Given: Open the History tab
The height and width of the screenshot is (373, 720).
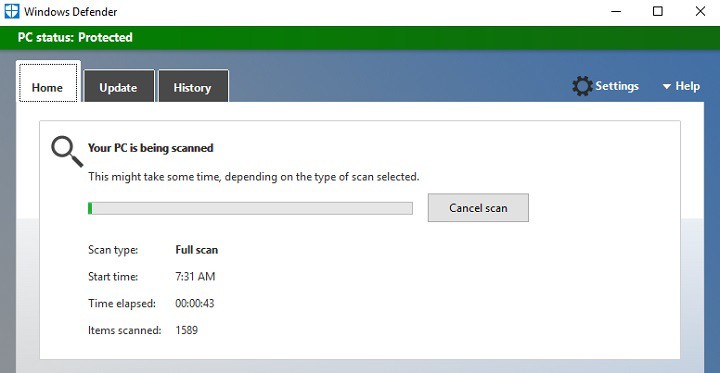Looking at the screenshot, I should click(x=193, y=86).
